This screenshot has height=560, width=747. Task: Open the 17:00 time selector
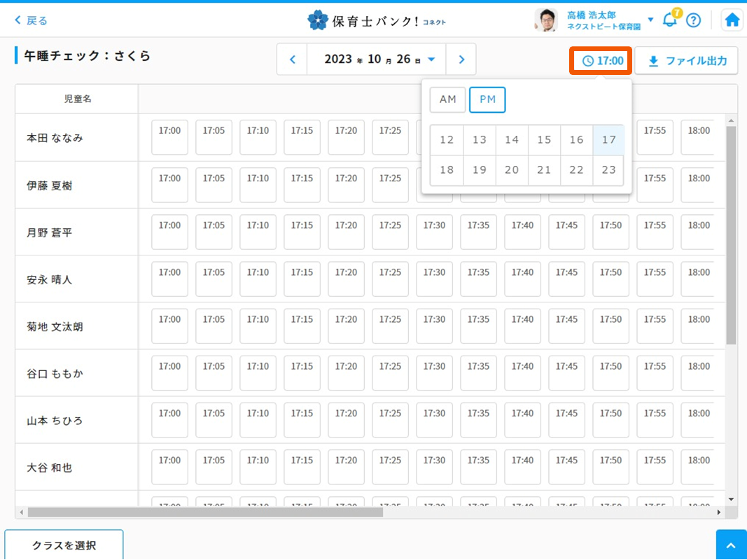pyautogui.click(x=601, y=61)
